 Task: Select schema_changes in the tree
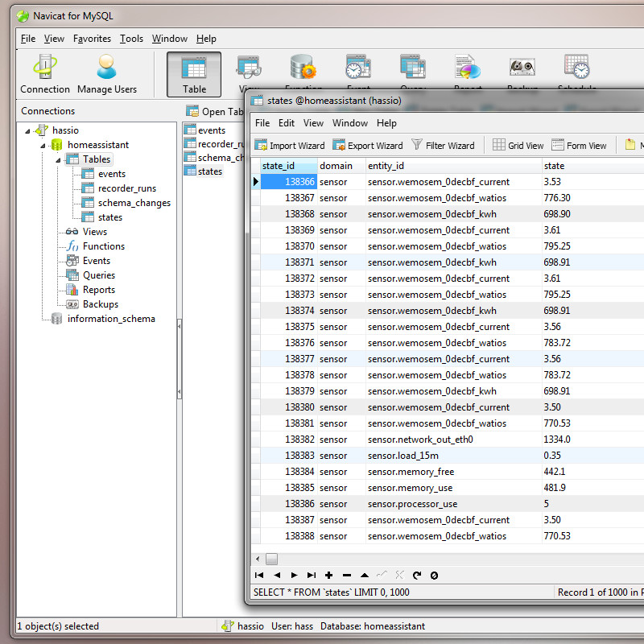(134, 203)
